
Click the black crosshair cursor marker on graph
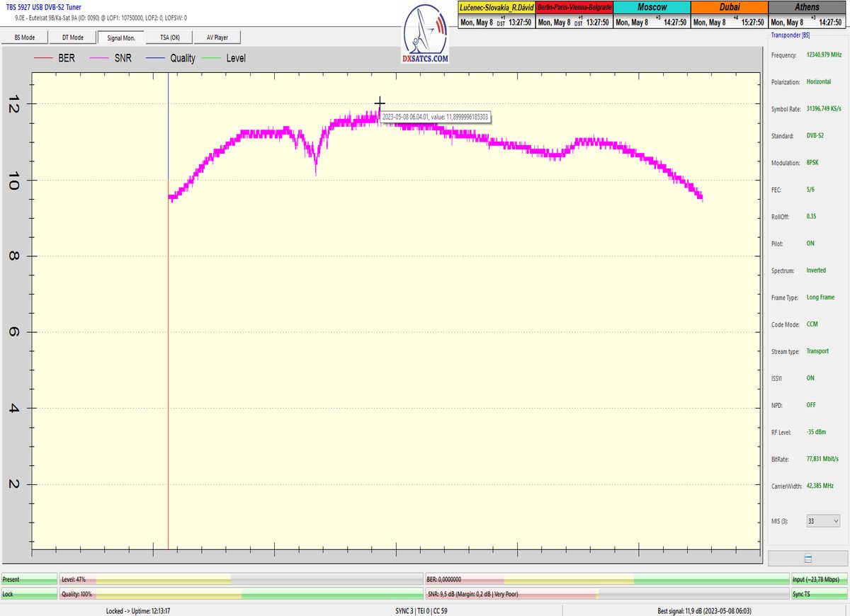(x=380, y=103)
